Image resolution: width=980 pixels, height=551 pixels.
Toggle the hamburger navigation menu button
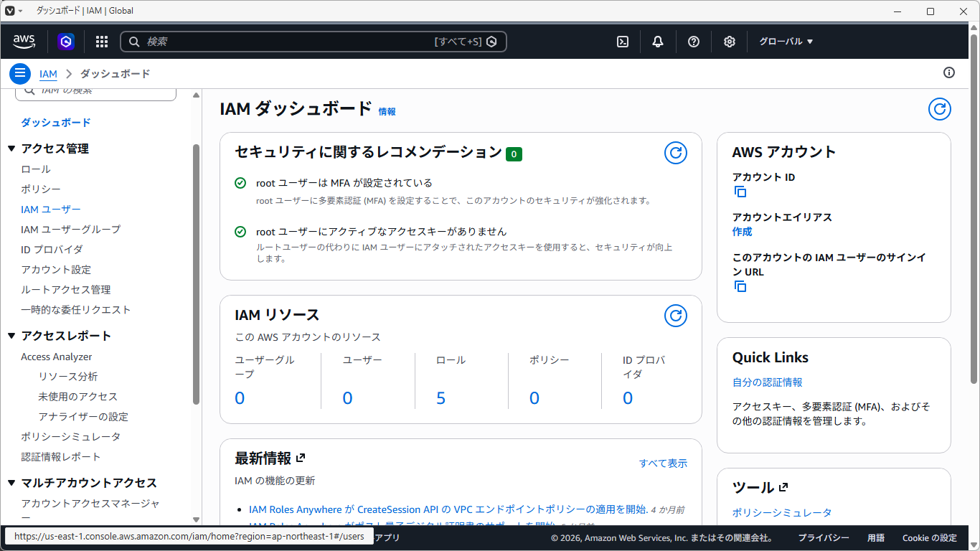click(20, 73)
